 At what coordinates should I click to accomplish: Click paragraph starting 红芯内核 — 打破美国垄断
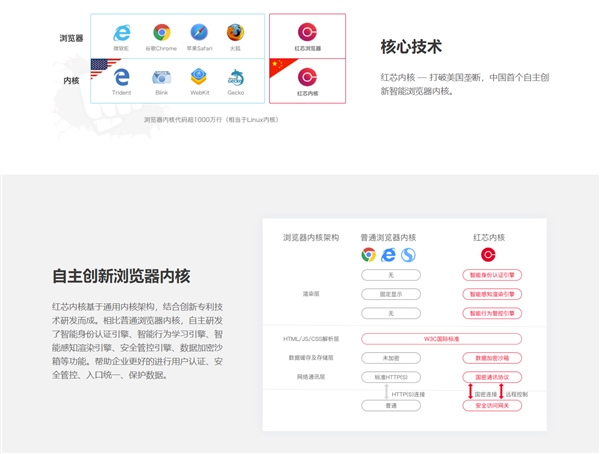(465, 84)
